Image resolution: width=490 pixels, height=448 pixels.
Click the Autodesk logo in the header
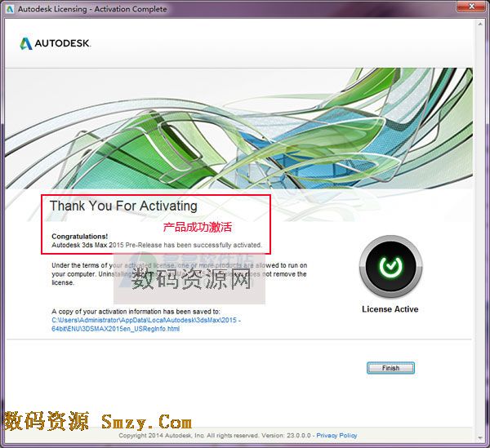(x=56, y=43)
